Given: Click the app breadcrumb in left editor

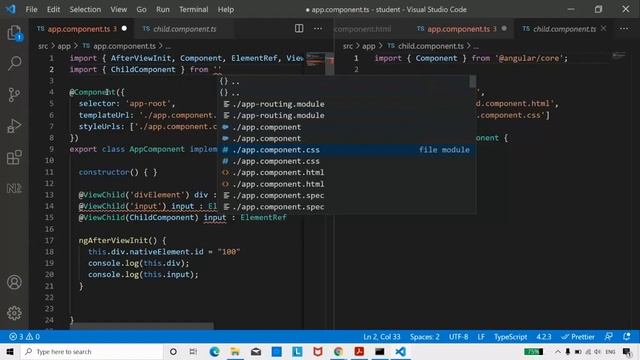Looking at the screenshot, I should coord(64,46).
